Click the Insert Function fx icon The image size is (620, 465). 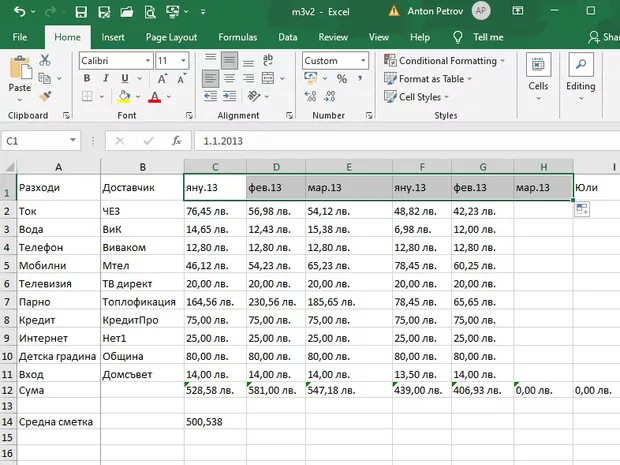176,141
